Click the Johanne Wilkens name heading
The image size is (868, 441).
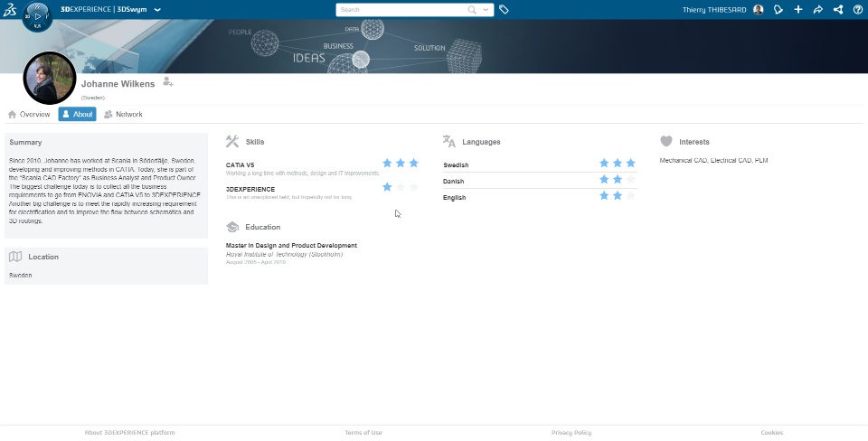click(x=118, y=84)
